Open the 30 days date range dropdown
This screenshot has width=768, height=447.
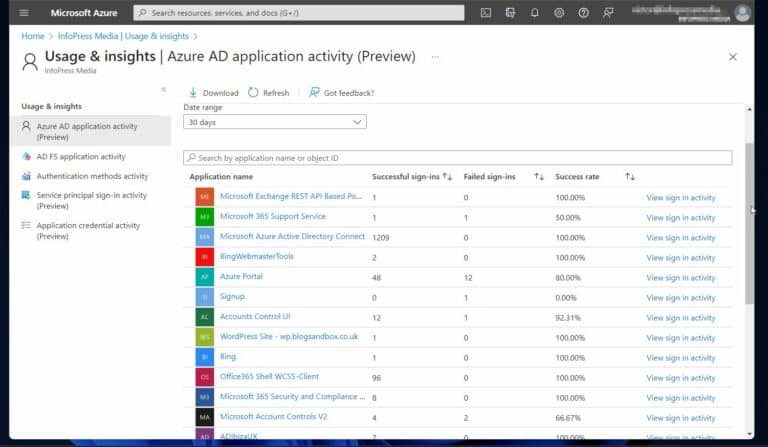click(x=275, y=122)
